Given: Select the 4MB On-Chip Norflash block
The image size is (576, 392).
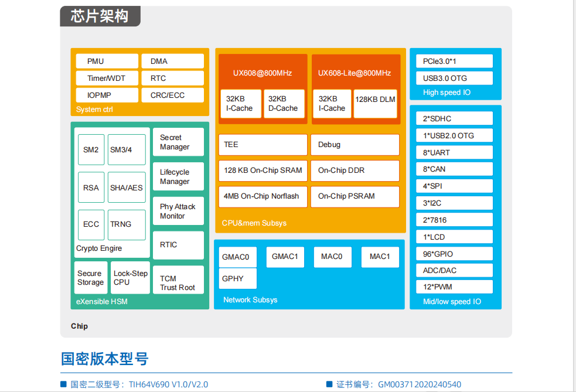Looking at the screenshot, I should click(x=263, y=196).
